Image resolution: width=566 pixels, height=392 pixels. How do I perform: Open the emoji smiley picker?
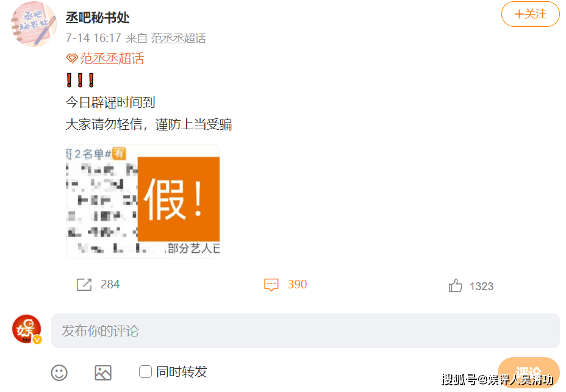[x=59, y=372]
